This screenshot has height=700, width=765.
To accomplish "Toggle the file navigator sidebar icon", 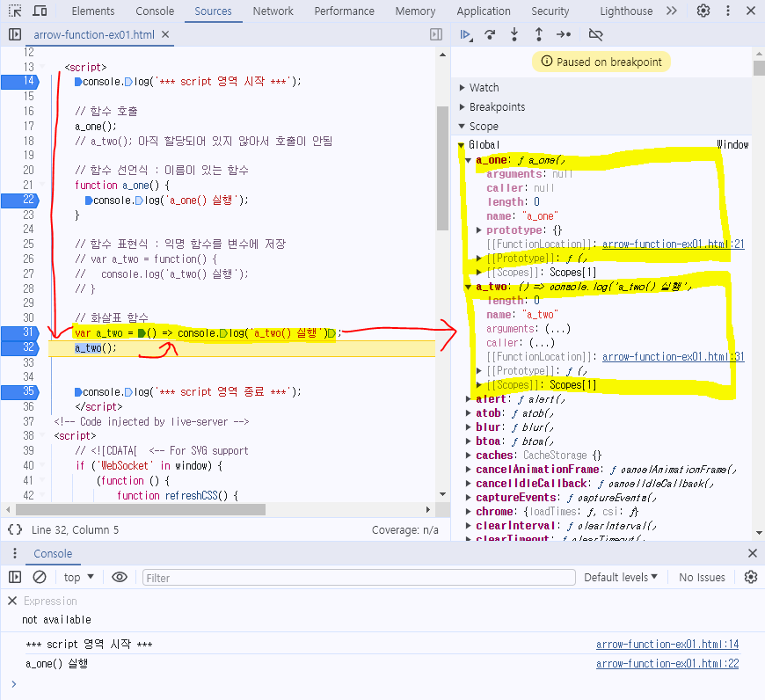I will tap(15, 34).
